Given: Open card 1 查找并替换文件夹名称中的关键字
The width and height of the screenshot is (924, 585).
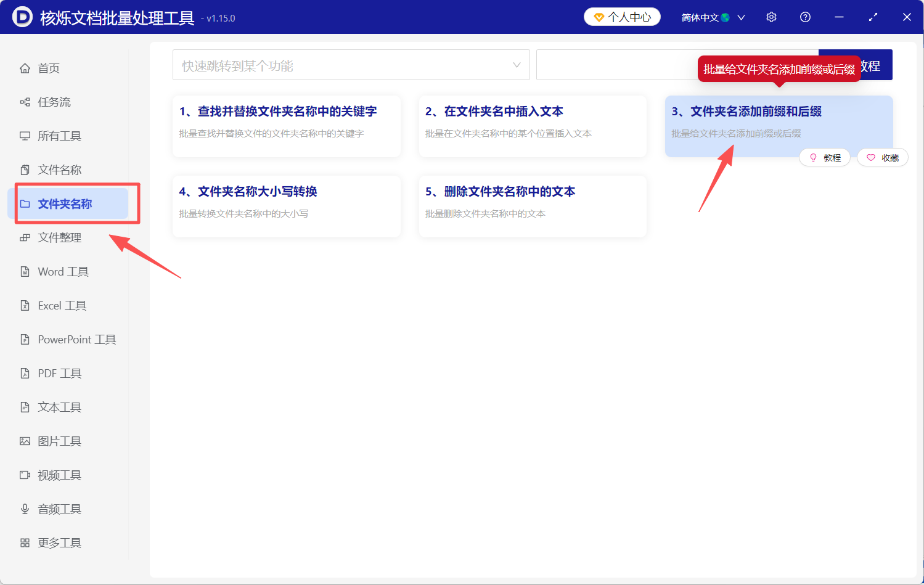Looking at the screenshot, I should 287,126.
